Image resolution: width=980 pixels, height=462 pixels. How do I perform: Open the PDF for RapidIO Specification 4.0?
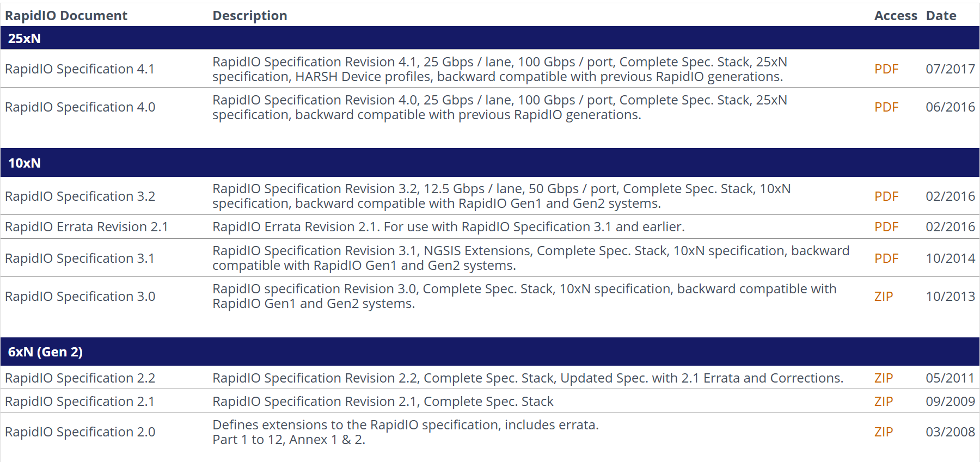click(886, 107)
